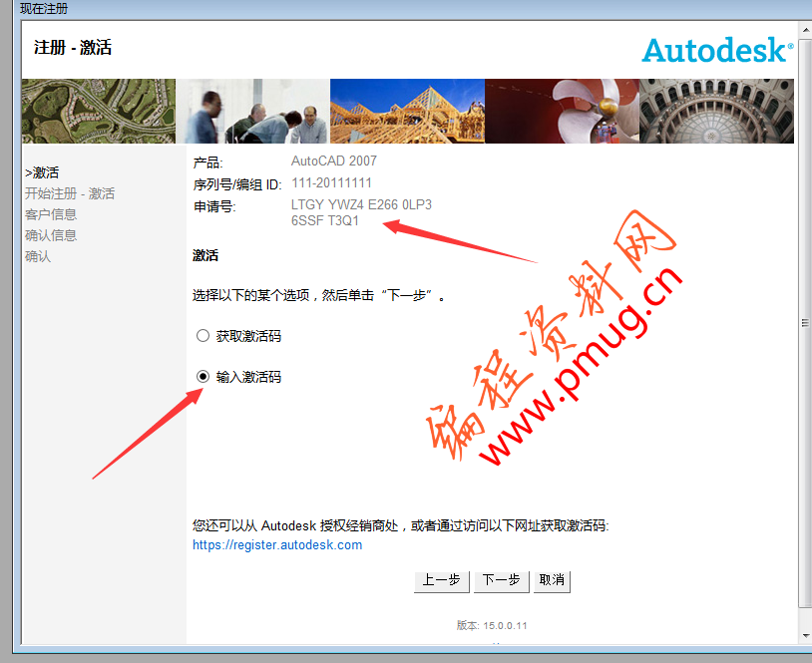This screenshot has width=812, height=663.
Task: Click 确认 at the bottom of the sidebar steps
Action: (x=38, y=256)
